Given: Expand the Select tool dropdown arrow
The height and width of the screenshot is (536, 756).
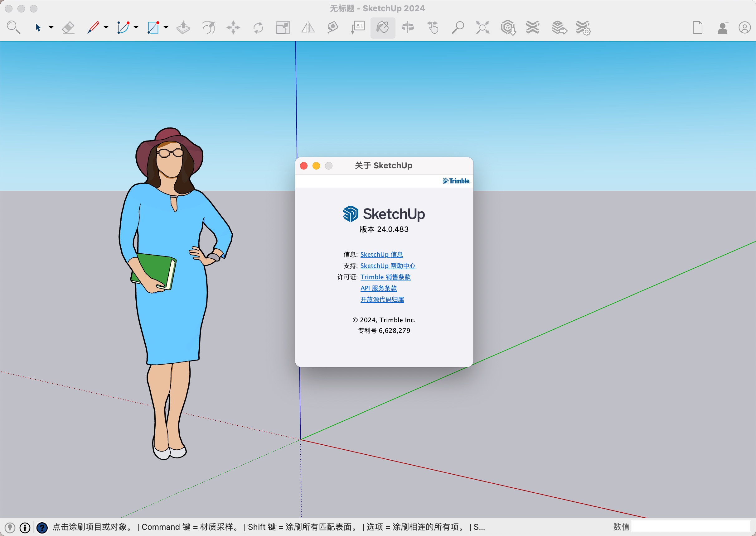Looking at the screenshot, I should pos(51,27).
